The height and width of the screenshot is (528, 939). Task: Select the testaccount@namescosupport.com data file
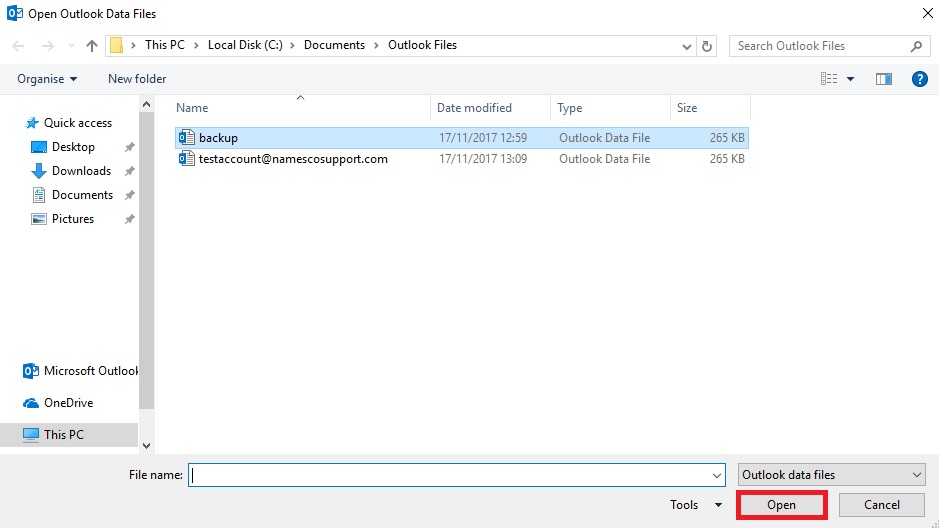click(x=292, y=159)
